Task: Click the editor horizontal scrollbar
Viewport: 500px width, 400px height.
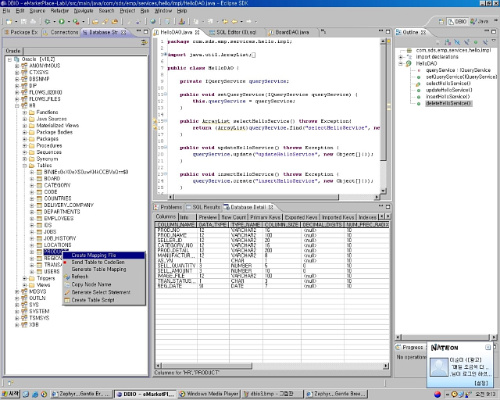Action: click(x=275, y=197)
